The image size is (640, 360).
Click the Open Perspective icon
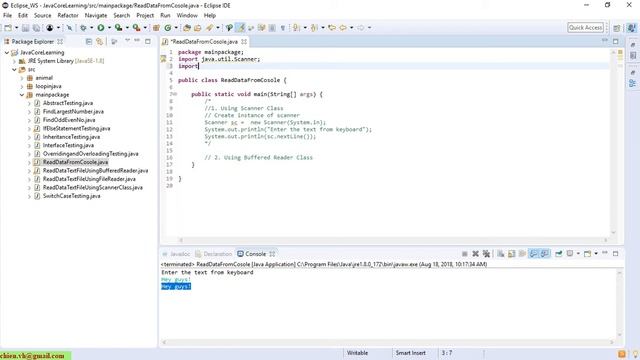click(617, 28)
